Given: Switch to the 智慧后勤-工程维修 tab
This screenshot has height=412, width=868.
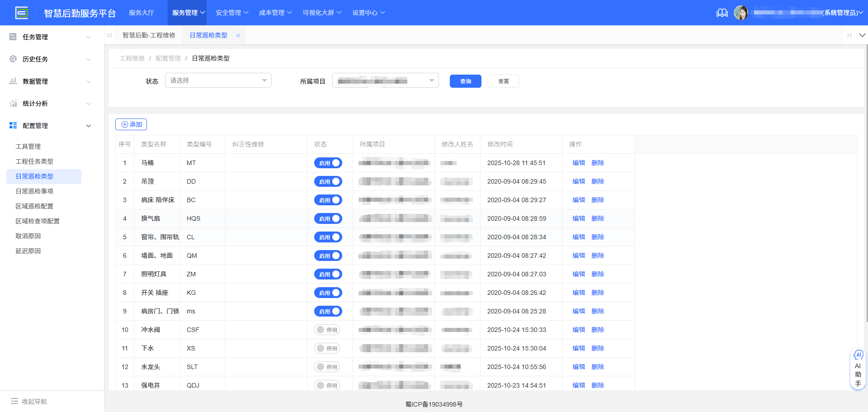Looking at the screenshot, I should [x=149, y=35].
